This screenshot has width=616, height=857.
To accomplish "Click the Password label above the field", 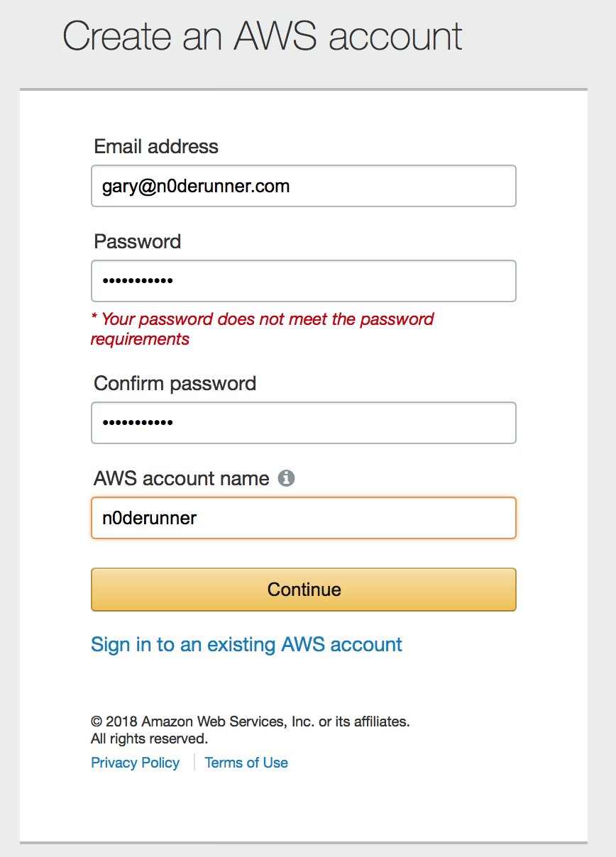I will [138, 241].
